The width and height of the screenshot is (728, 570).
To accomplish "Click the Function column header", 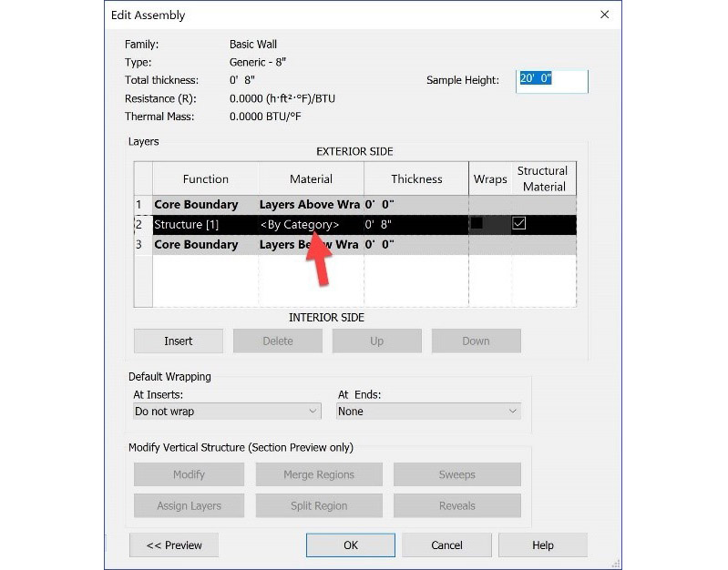I will (x=205, y=179).
